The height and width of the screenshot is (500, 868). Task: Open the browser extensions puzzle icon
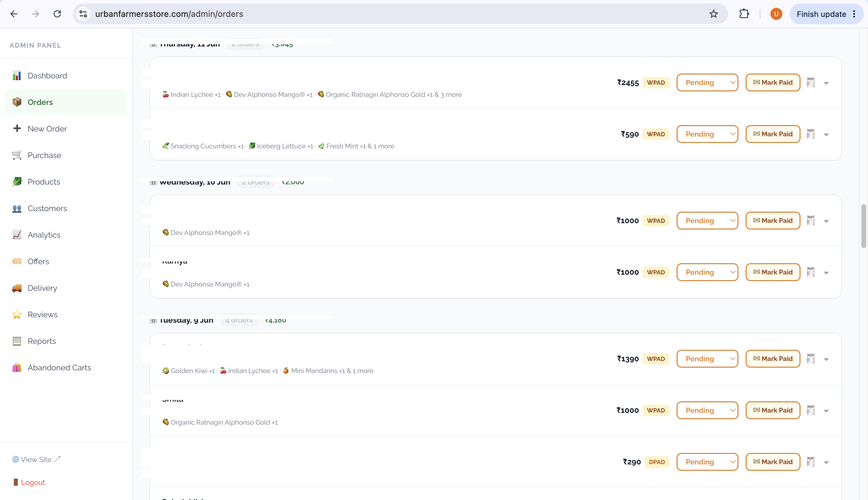(744, 14)
